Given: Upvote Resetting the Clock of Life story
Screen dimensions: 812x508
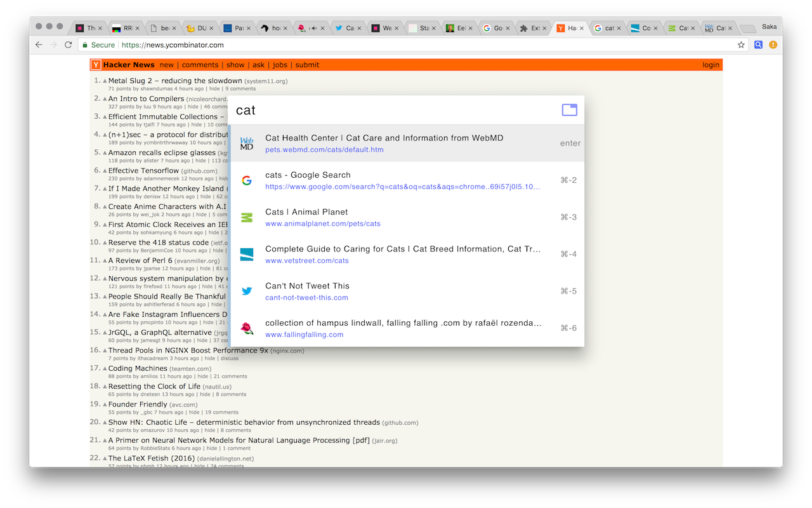Looking at the screenshot, I should pos(105,387).
